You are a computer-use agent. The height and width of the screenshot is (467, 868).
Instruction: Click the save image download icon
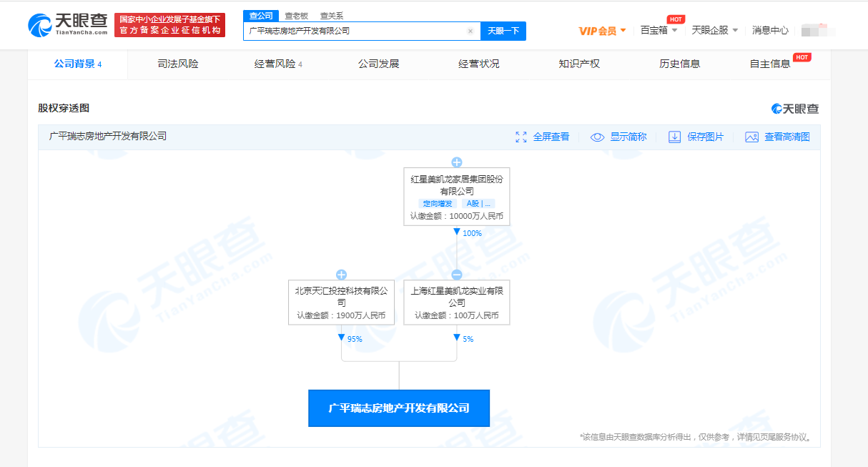click(674, 137)
